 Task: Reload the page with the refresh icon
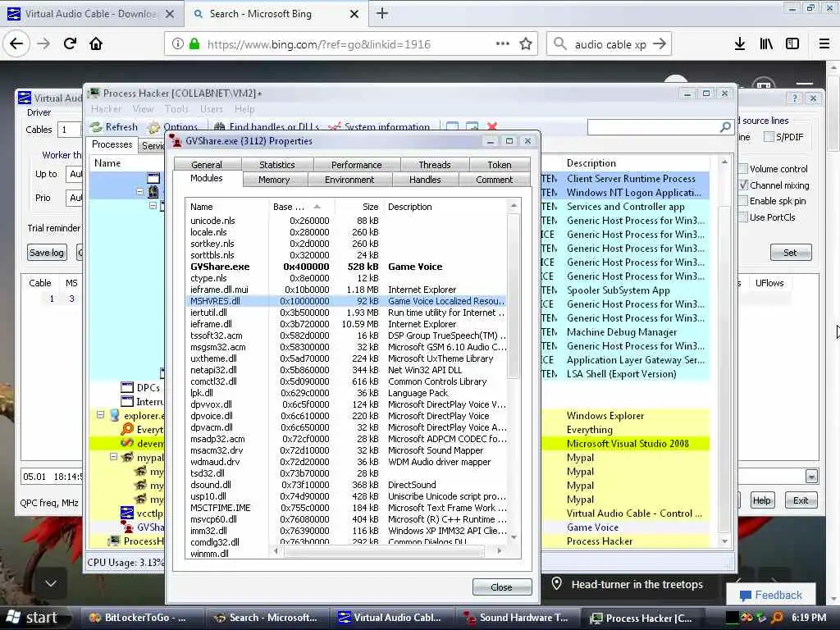click(70, 44)
